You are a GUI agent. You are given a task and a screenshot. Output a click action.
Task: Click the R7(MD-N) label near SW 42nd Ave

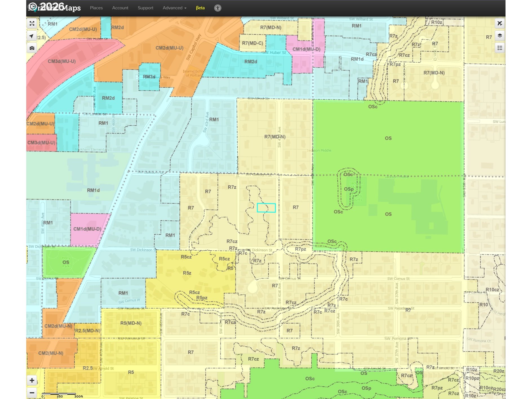pyautogui.click(x=275, y=137)
